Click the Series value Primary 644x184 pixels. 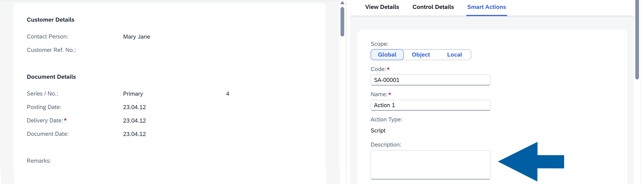tap(133, 94)
